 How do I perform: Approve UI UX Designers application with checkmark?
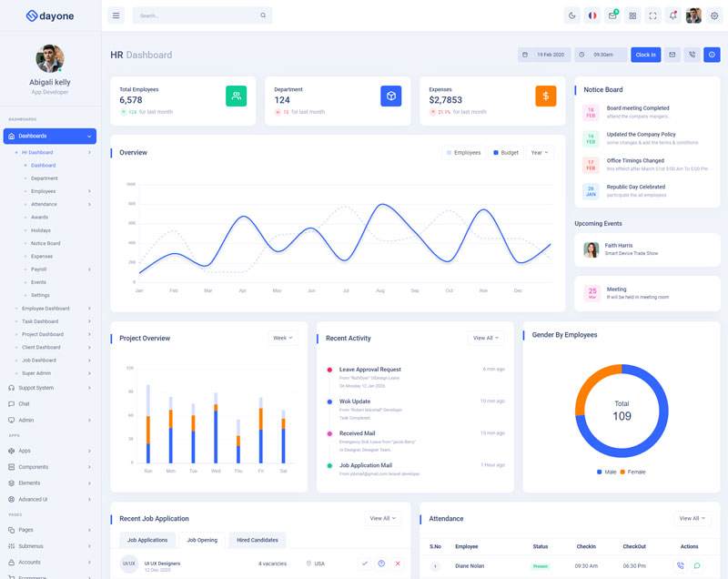(x=365, y=564)
